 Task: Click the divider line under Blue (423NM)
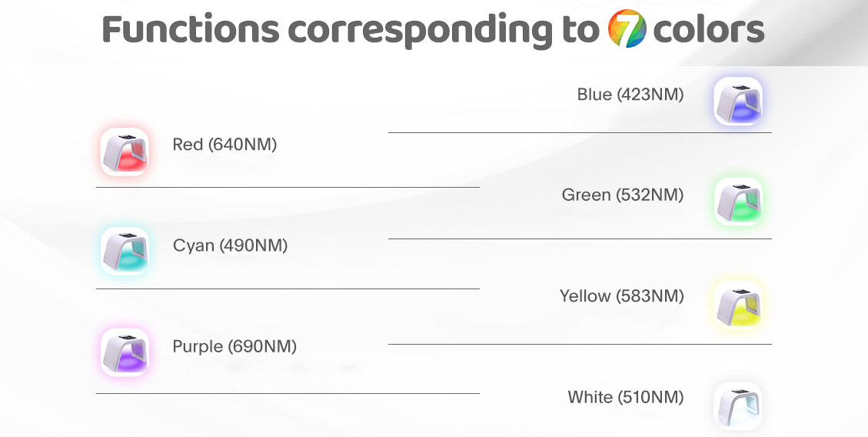(x=580, y=132)
